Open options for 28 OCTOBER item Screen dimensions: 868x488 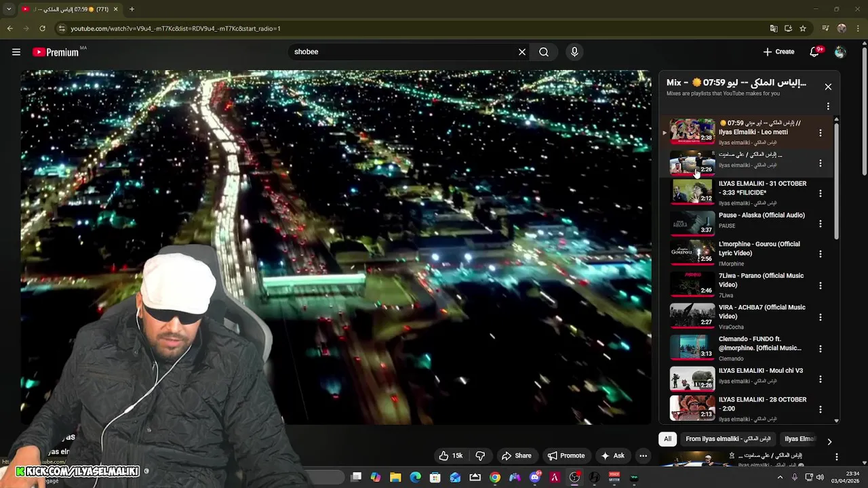tap(820, 409)
